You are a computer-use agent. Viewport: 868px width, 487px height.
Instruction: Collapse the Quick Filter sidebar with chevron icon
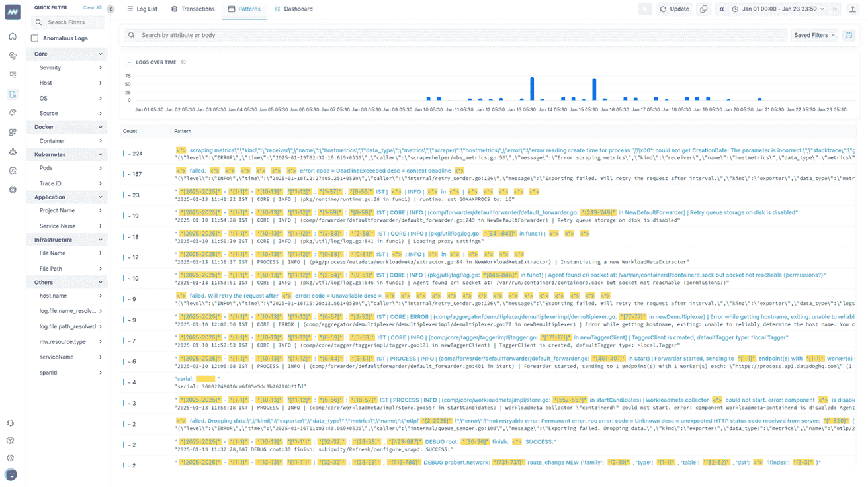point(110,9)
